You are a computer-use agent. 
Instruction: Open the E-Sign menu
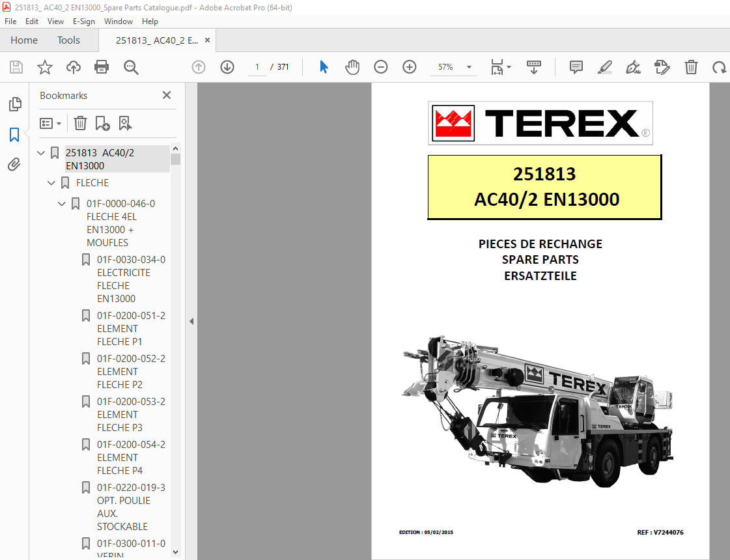coord(84,21)
